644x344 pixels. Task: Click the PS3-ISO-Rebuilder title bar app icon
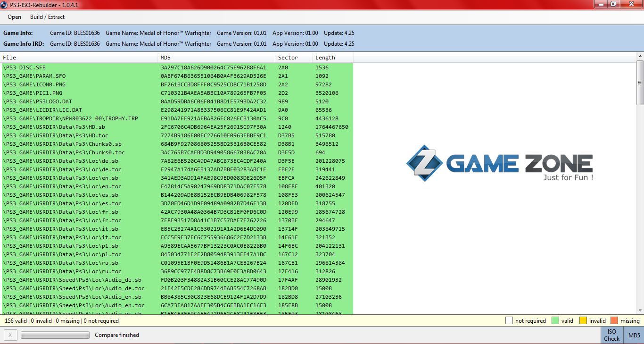5,4
